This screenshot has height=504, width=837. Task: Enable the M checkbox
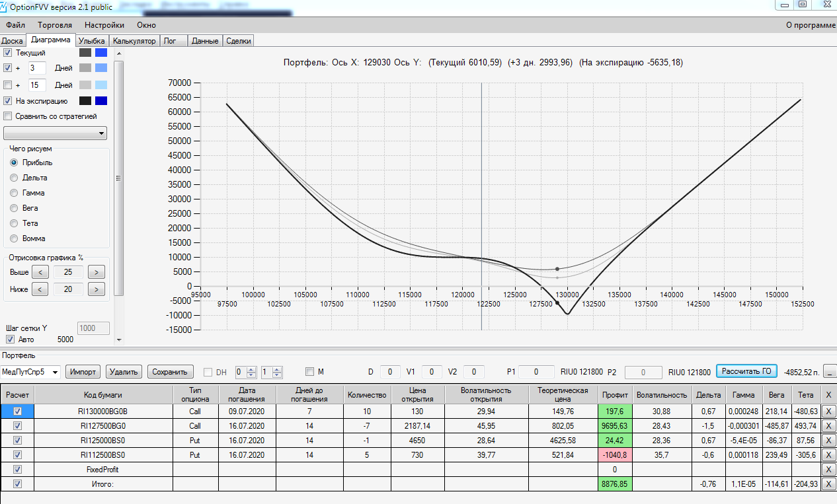[310, 371]
